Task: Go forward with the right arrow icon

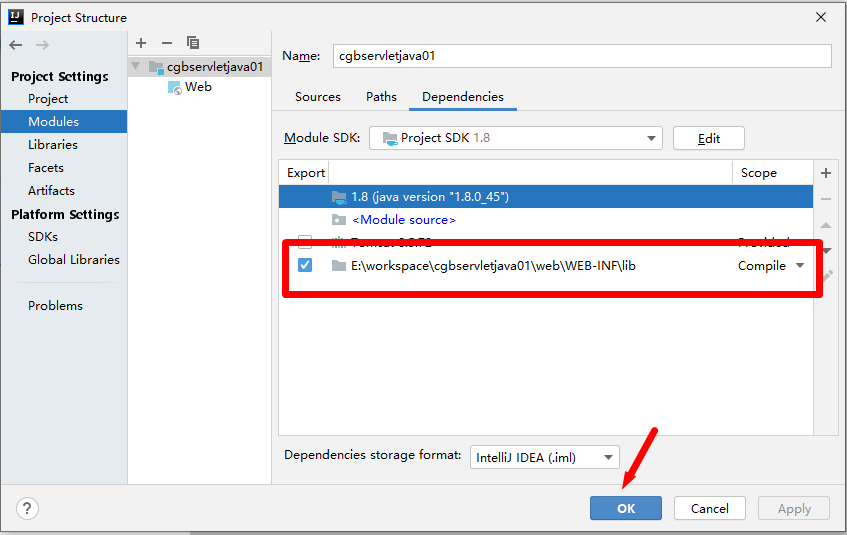Action: (x=42, y=45)
